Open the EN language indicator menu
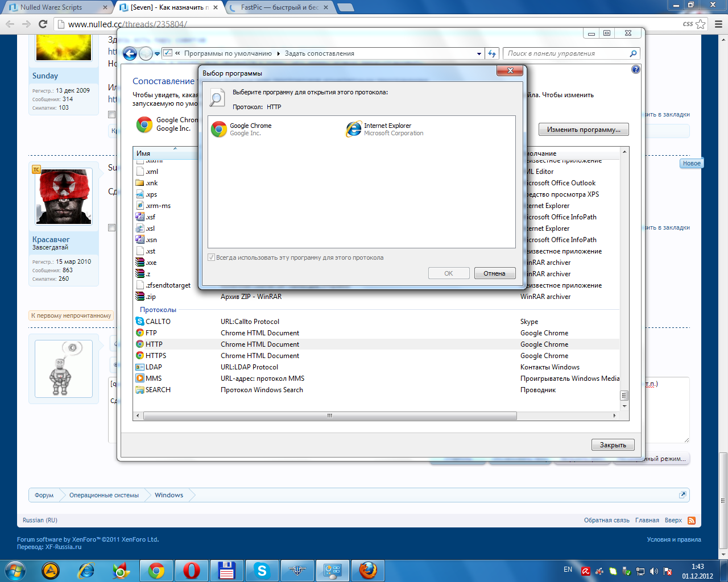This screenshot has height=582, width=728. tap(568, 569)
